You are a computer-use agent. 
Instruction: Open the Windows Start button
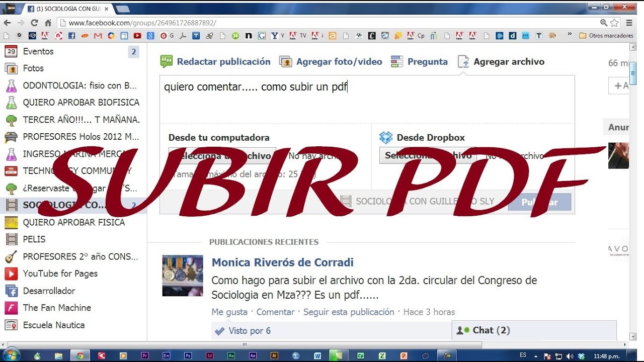tap(12, 354)
